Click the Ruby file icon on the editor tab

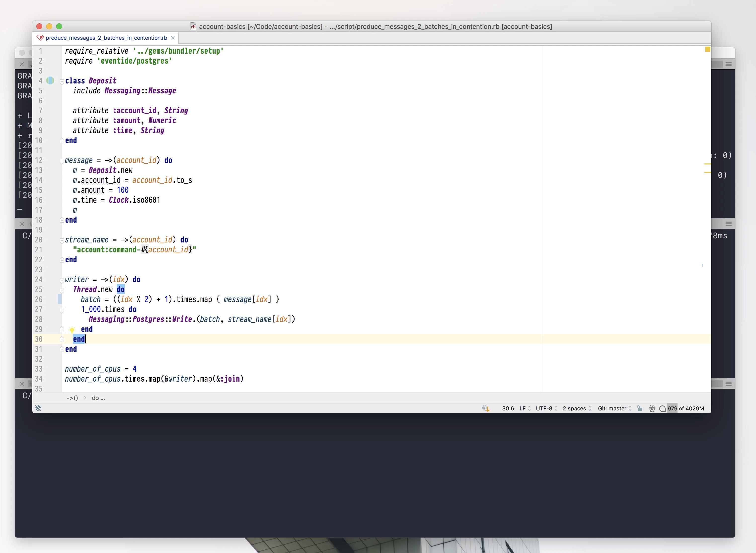pos(40,38)
